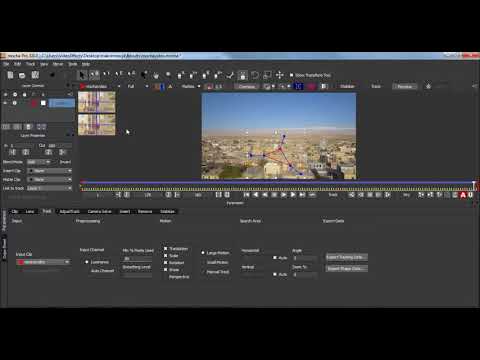480x360 pixels.
Task: Toggle the Scale motion checkbox
Action: 166,256
